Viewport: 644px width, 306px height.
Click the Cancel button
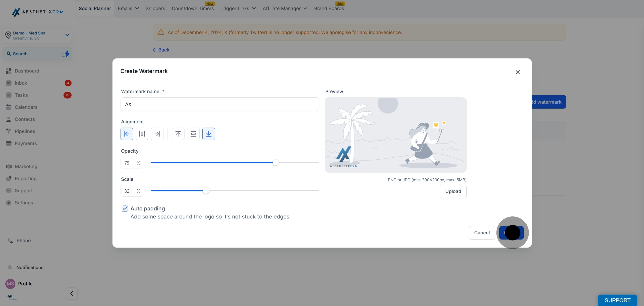[x=482, y=233]
